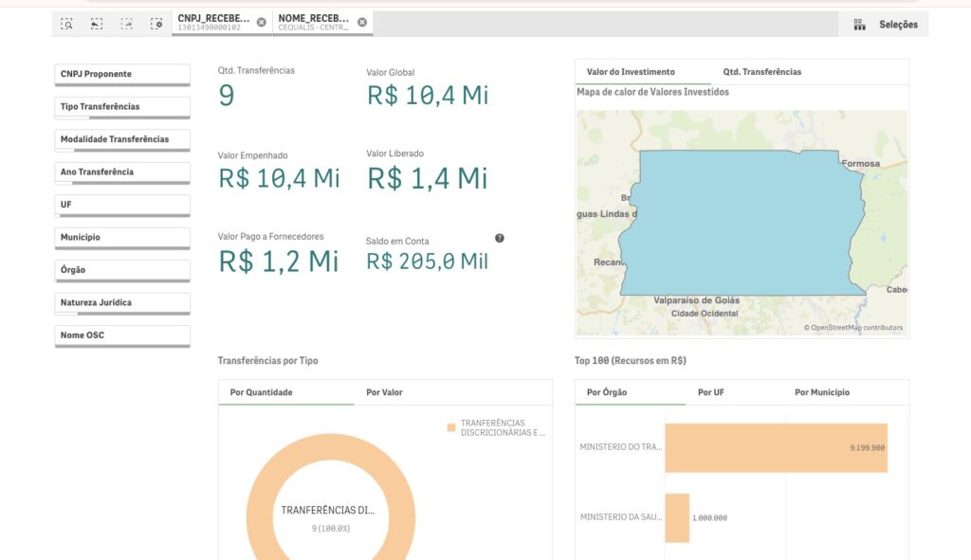971x560 pixels.
Task: Switch to the Por UF tab
Action: pyautogui.click(x=712, y=392)
